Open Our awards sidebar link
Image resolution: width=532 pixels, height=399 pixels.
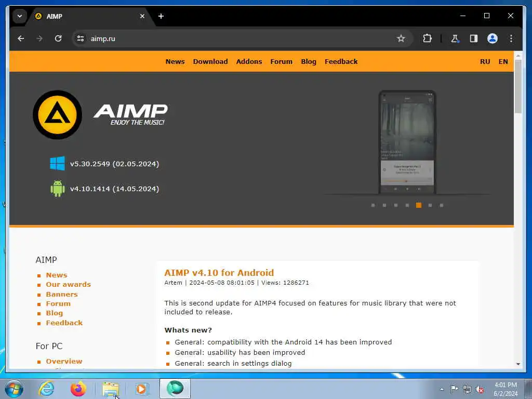pyautogui.click(x=69, y=285)
